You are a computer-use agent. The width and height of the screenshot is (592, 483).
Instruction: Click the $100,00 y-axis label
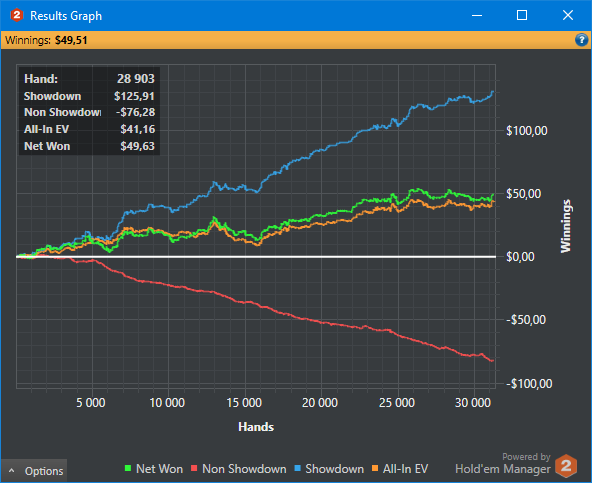tap(527, 131)
